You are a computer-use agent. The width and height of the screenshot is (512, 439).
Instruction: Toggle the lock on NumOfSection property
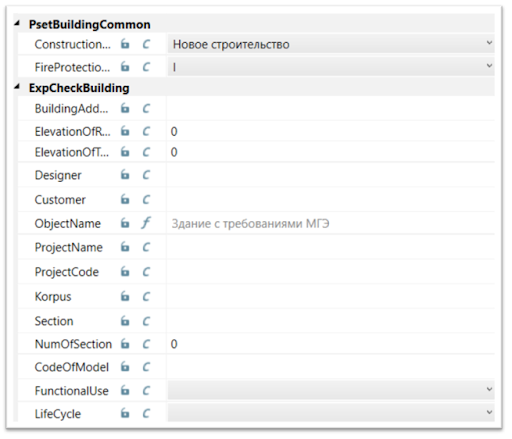coord(125,344)
